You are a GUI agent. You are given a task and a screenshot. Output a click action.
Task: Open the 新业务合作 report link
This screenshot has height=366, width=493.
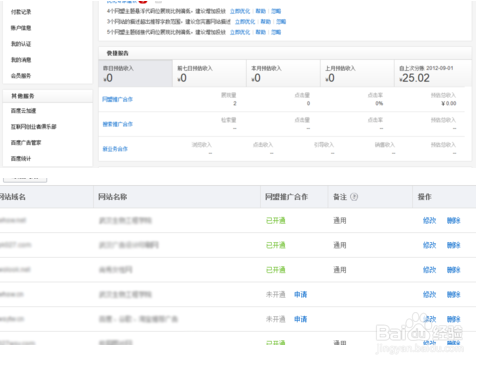point(115,149)
